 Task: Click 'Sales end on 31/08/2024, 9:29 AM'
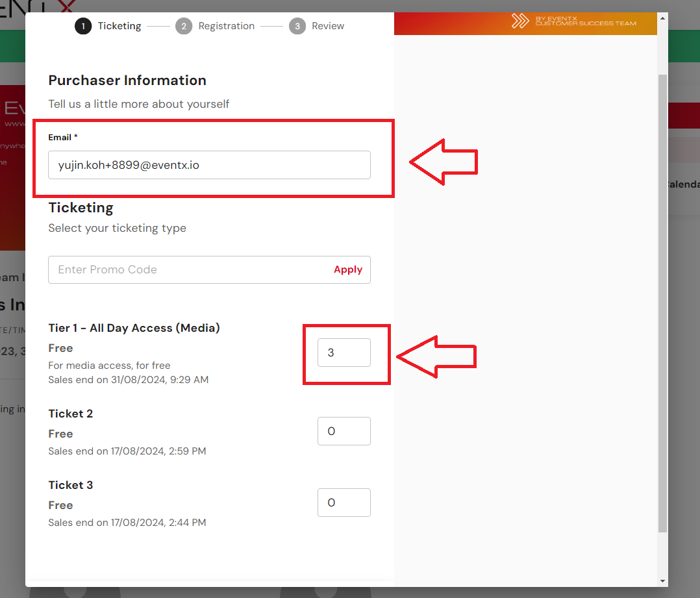pos(128,380)
